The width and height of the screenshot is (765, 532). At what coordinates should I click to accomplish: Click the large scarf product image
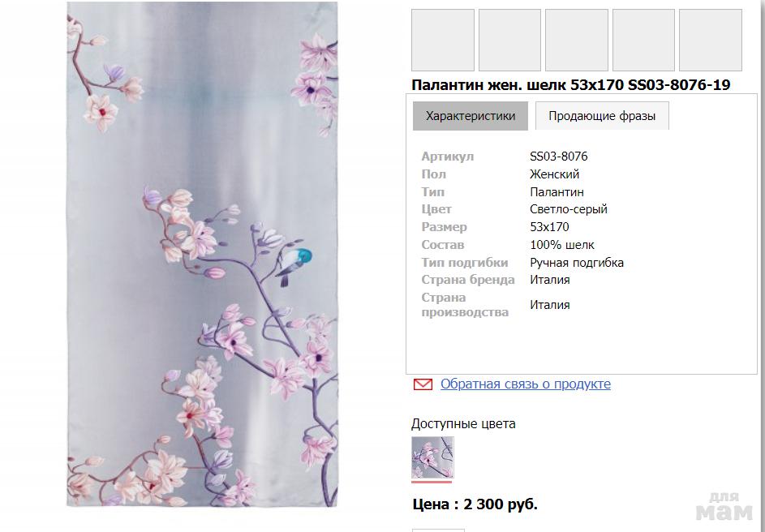202,254
